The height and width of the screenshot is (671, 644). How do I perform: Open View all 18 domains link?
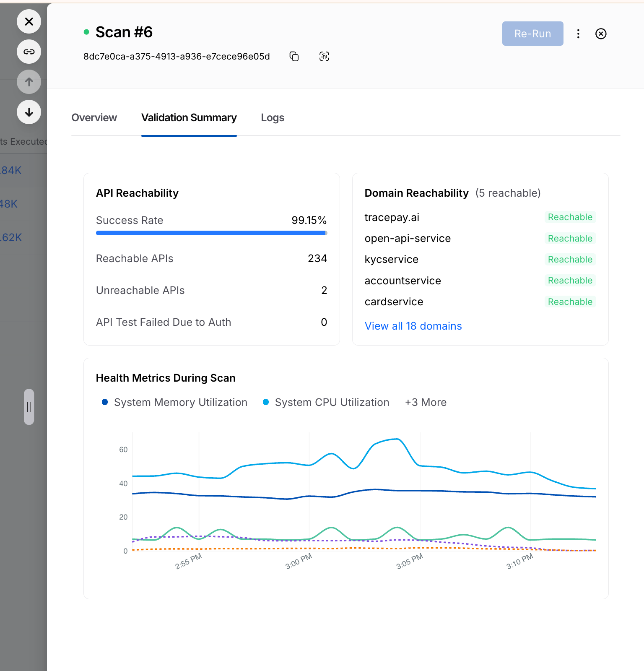coord(413,326)
